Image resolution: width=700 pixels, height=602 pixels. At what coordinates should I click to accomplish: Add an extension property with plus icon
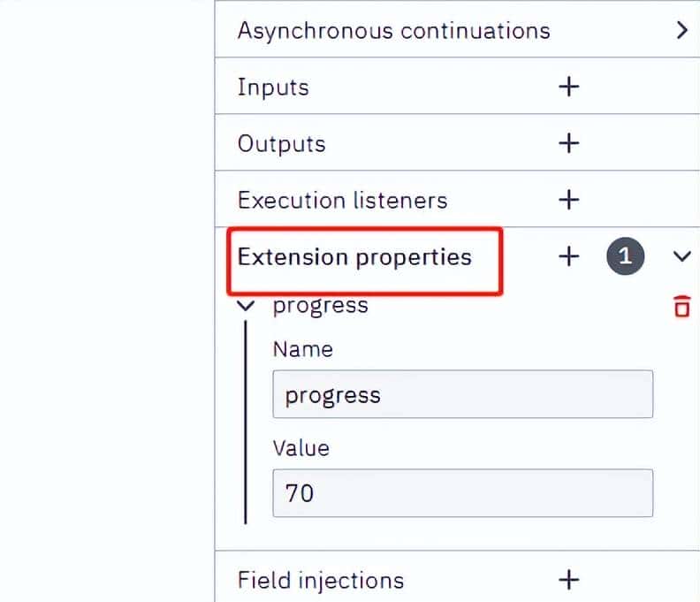click(x=569, y=256)
